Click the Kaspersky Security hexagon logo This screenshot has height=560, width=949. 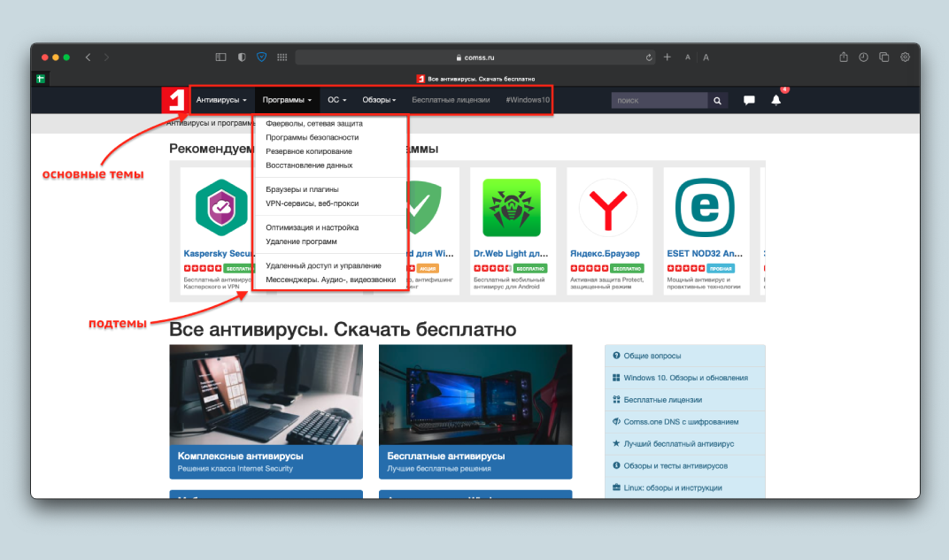pos(221,207)
